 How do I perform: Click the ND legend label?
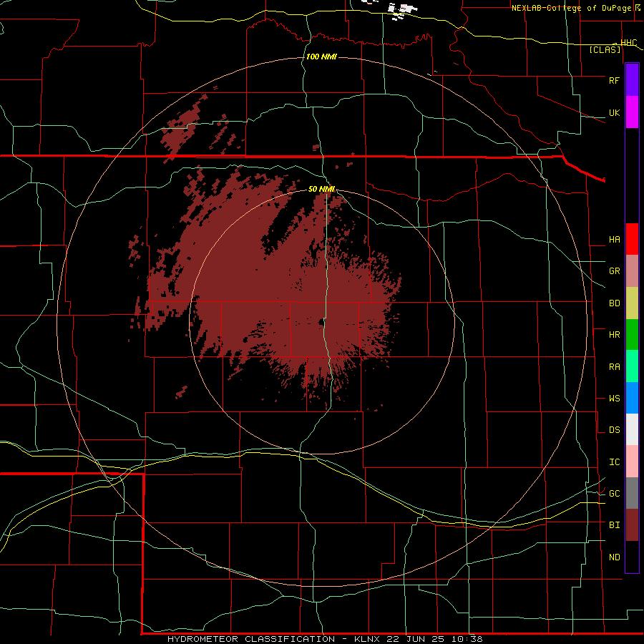click(614, 557)
